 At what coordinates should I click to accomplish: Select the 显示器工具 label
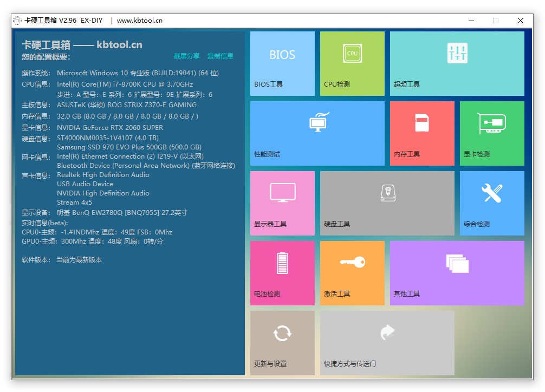pos(270,224)
